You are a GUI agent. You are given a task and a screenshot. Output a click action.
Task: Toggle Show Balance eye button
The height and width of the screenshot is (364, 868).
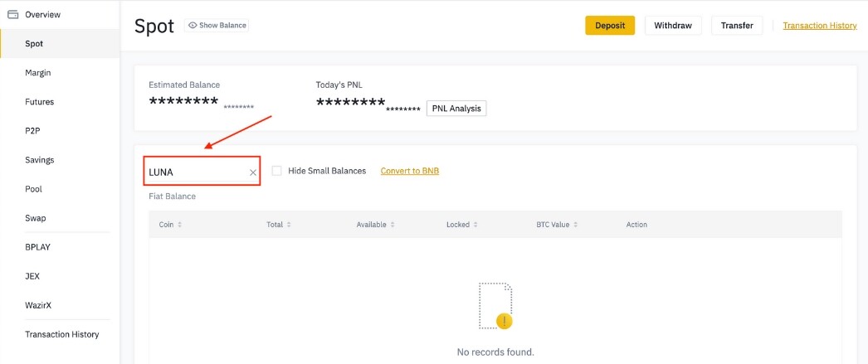(x=217, y=26)
